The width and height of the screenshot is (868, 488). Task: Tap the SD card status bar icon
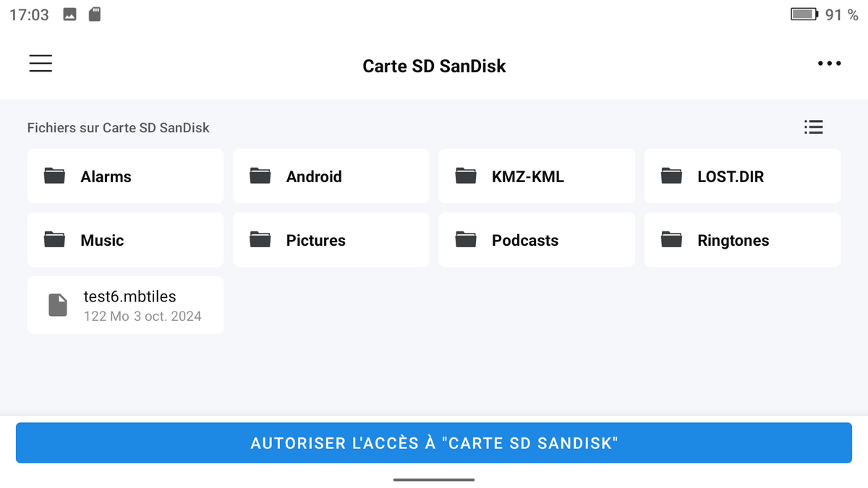(94, 14)
